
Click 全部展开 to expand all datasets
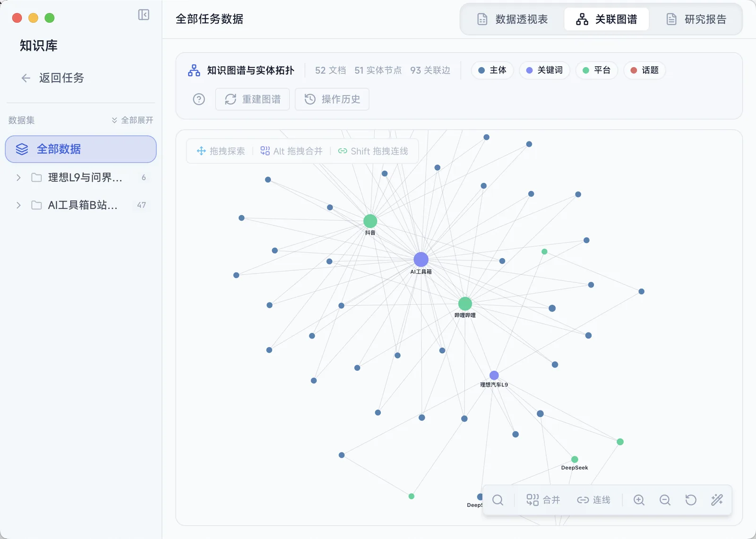click(x=132, y=120)
